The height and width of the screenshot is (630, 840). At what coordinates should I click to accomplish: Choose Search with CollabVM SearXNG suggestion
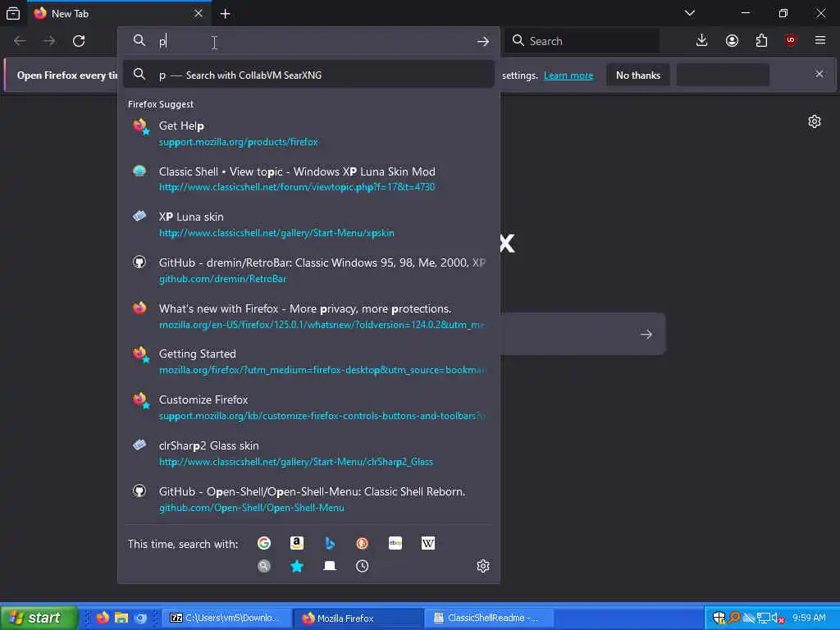coord(308,75)
